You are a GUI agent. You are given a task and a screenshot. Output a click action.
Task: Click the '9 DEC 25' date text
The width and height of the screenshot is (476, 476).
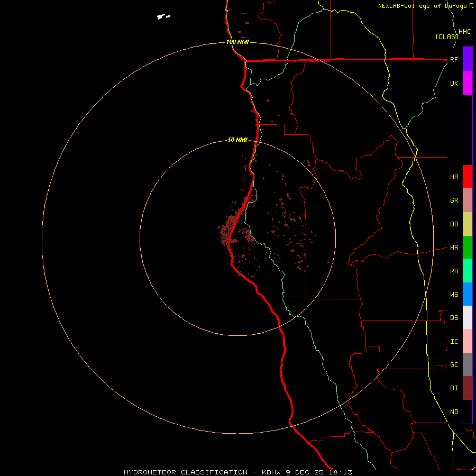pyautogui.click(x=305, y=472)
